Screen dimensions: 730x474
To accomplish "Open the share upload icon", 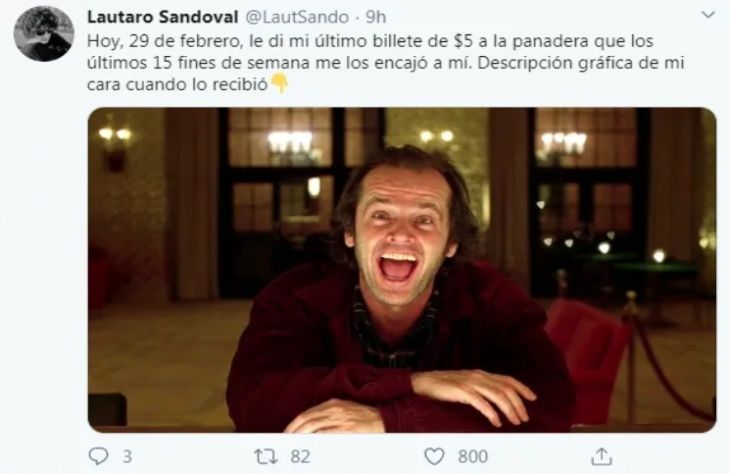I will click(x=601, y=456).
